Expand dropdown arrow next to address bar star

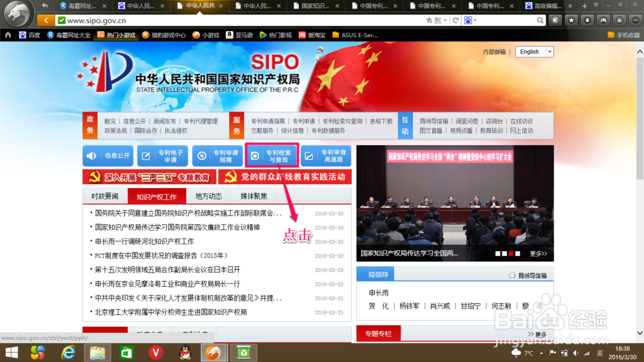tap(445, 20)
